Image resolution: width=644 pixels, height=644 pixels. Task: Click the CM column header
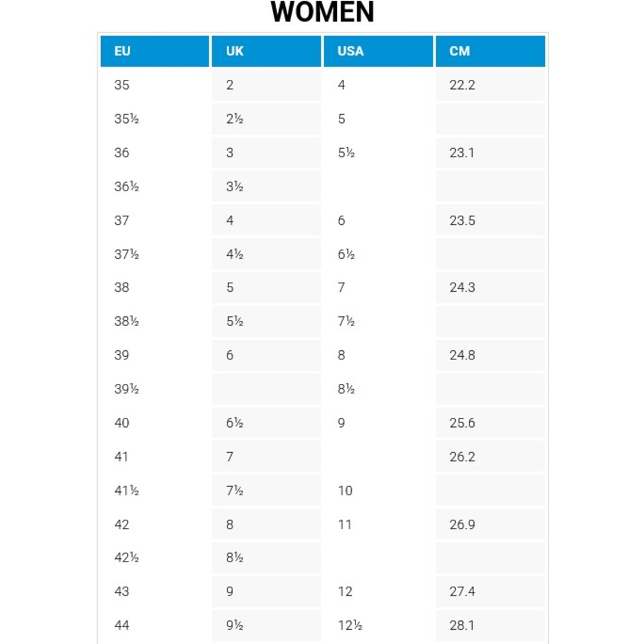tap(490, 52)
